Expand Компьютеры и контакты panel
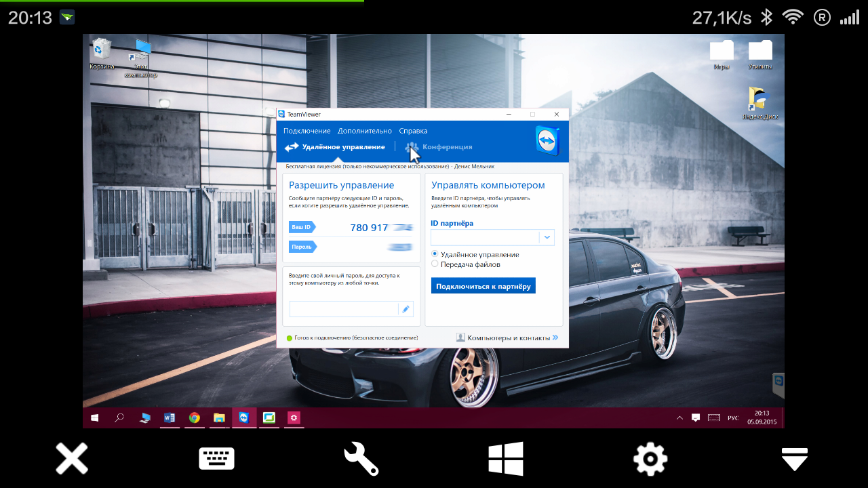 click(x=507, y=338)
